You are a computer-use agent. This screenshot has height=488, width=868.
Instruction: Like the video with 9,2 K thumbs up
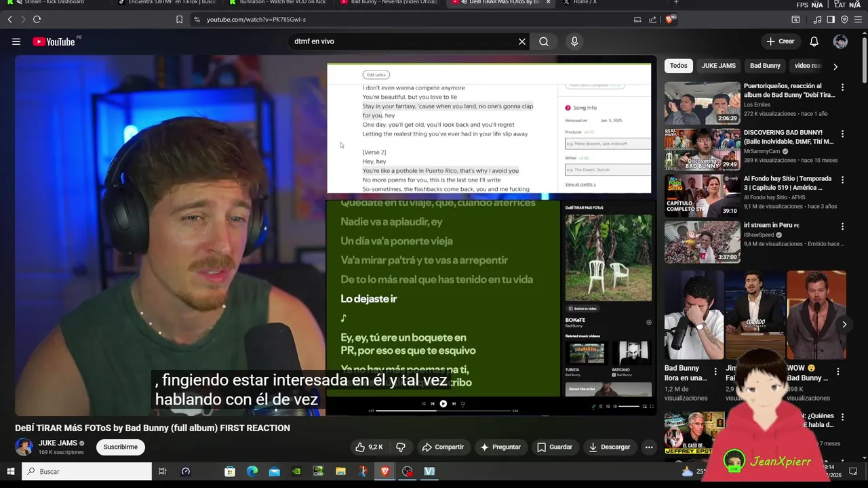pos(369,447)
